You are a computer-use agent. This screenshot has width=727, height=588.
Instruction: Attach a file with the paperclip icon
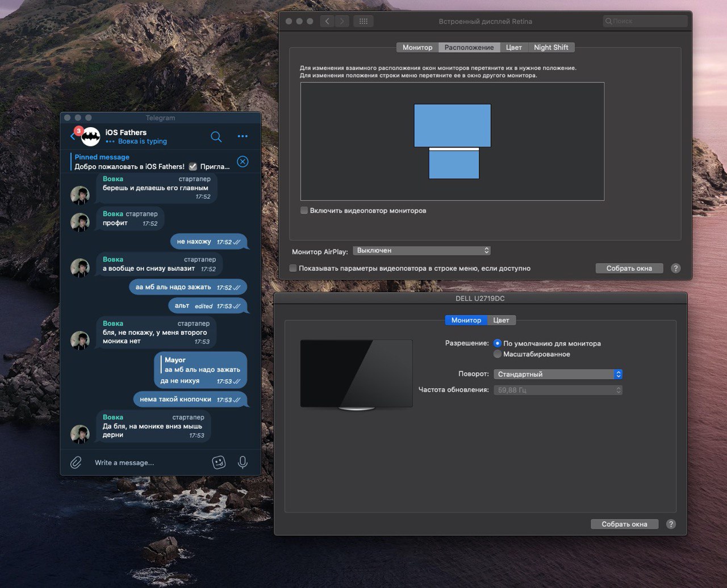(76, 463)
